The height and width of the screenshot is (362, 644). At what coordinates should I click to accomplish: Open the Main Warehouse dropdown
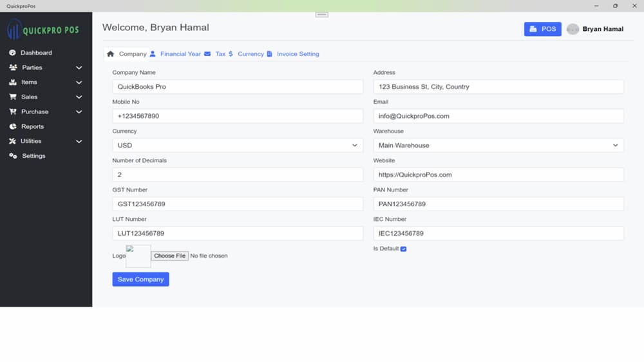coord(498,146)
